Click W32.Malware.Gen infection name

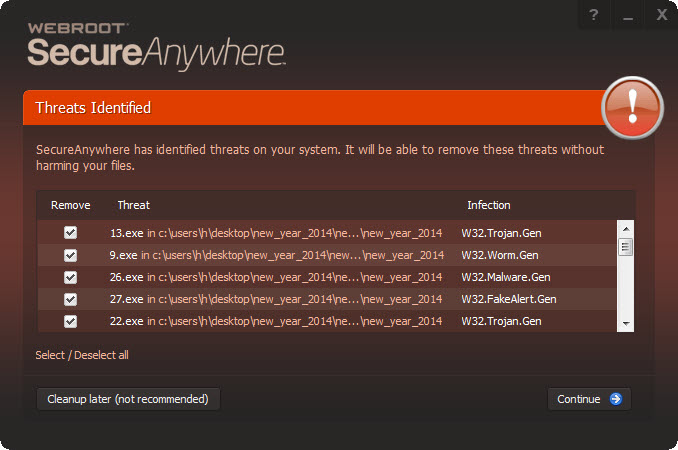tap(506, 277)
